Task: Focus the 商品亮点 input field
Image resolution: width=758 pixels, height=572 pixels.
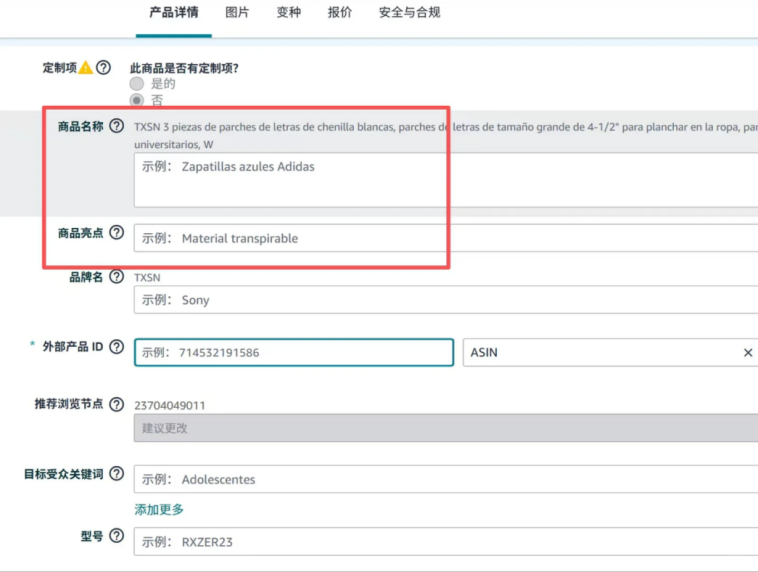Action: tap(446, 238)
